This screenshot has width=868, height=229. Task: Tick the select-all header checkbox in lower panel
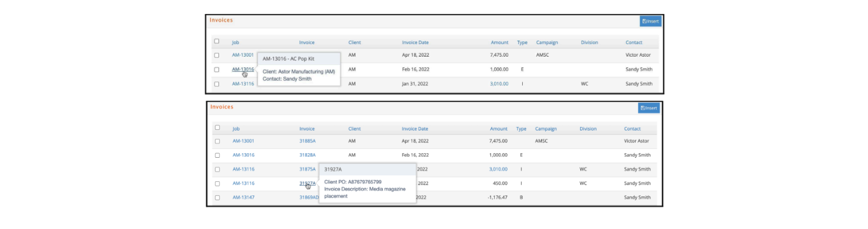point(217,128)
